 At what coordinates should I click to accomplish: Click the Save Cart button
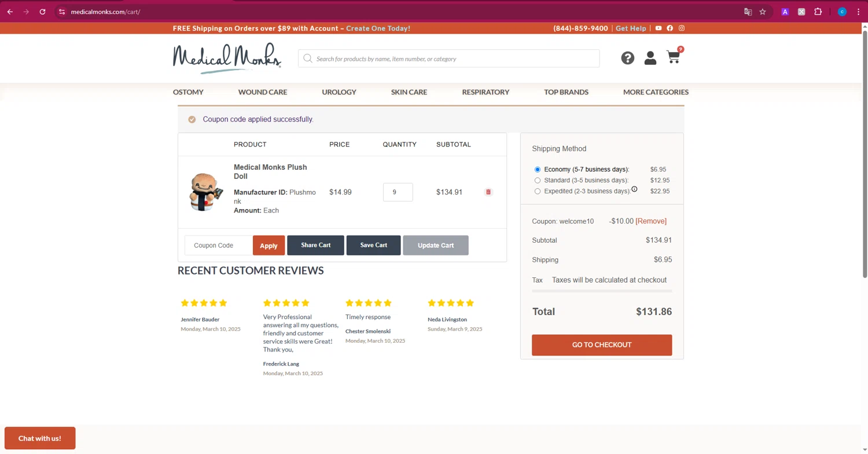pyautogui.click(x=373, y=245)
